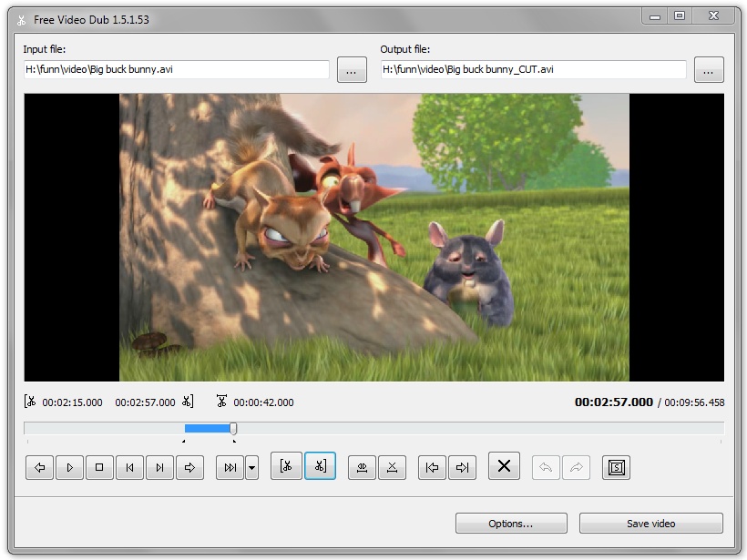
Task: Click the scissors icon beside start time
Action: (x=30, y=402)
